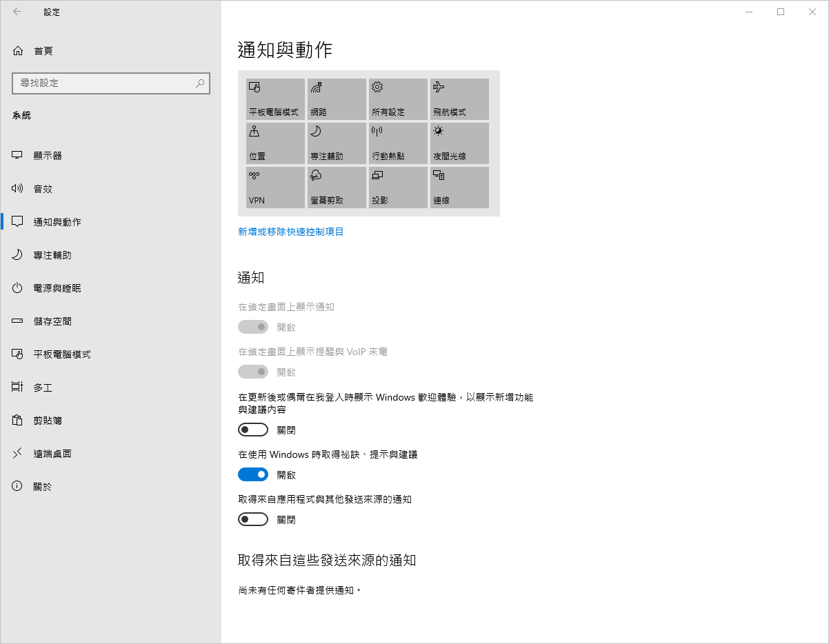Go to 首頁 (Home) in the sidebar
Viewport: 829px width, 644px height.
pos(110,51)
